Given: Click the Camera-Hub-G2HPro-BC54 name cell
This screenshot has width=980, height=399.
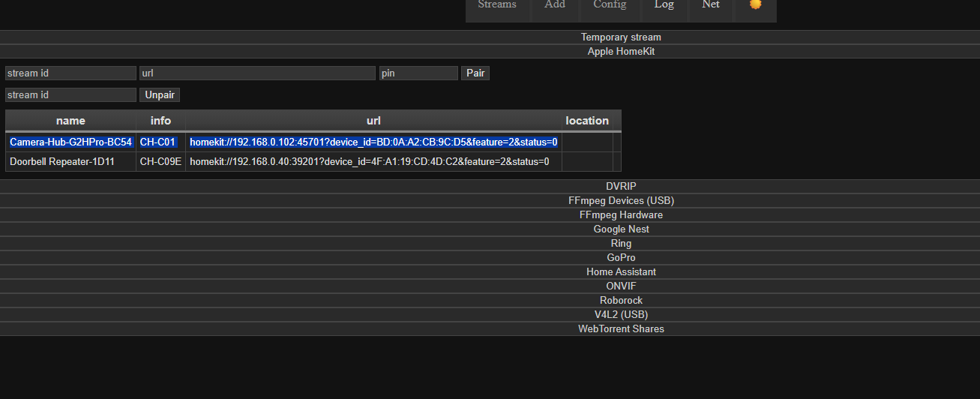Looking at the screenshot, I should tap(70, 142).
